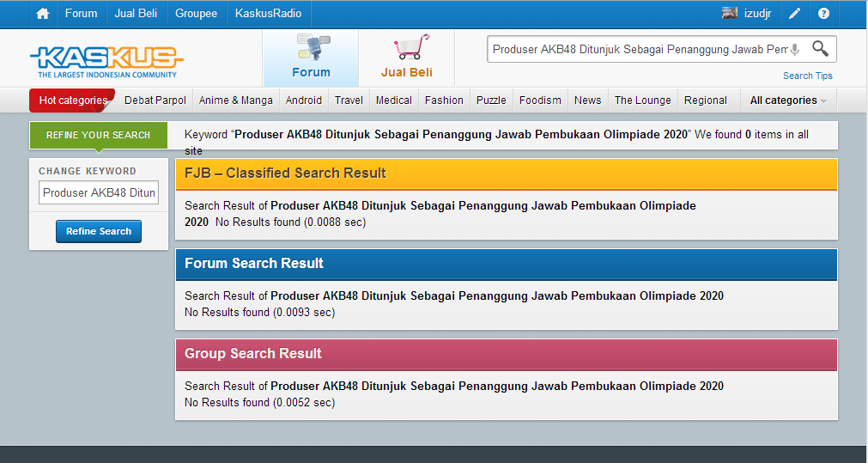Screen dimensions: 868x463
Task: Click 'No Results found (0.0052 sec)' text
Action: (x=259, y=403)
